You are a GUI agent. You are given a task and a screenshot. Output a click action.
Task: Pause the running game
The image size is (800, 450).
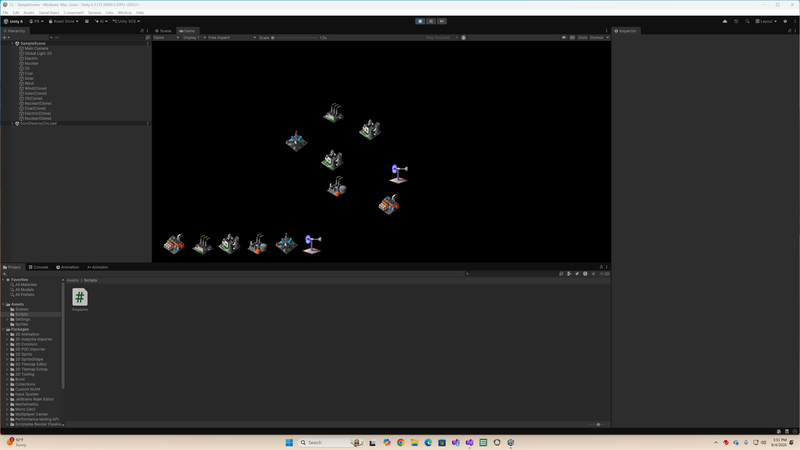tap(431, 21)
